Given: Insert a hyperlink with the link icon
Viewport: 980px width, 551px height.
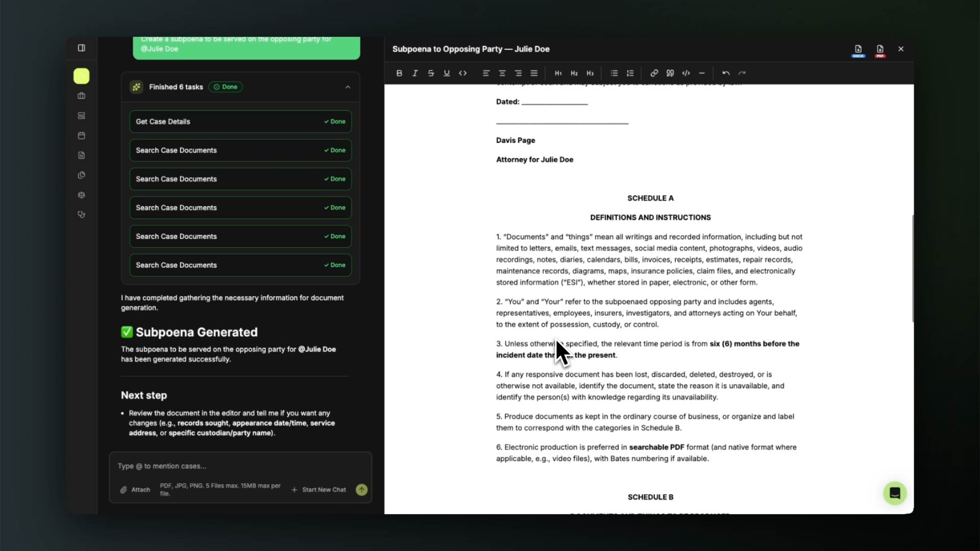Looking at the screenshot, I should [654, 73].
